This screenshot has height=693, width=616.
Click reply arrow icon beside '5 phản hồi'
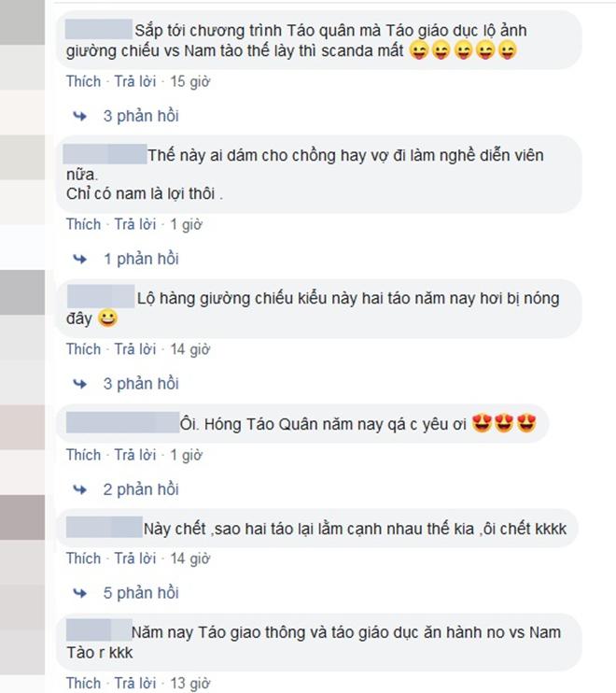(80, 593)
